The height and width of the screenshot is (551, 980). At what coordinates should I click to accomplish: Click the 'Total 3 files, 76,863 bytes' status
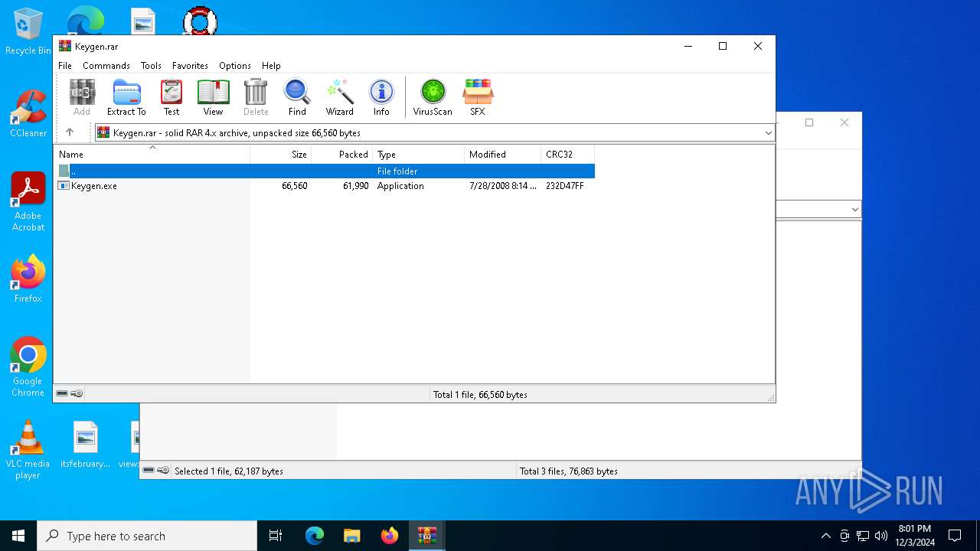click(x=569, y=471)
